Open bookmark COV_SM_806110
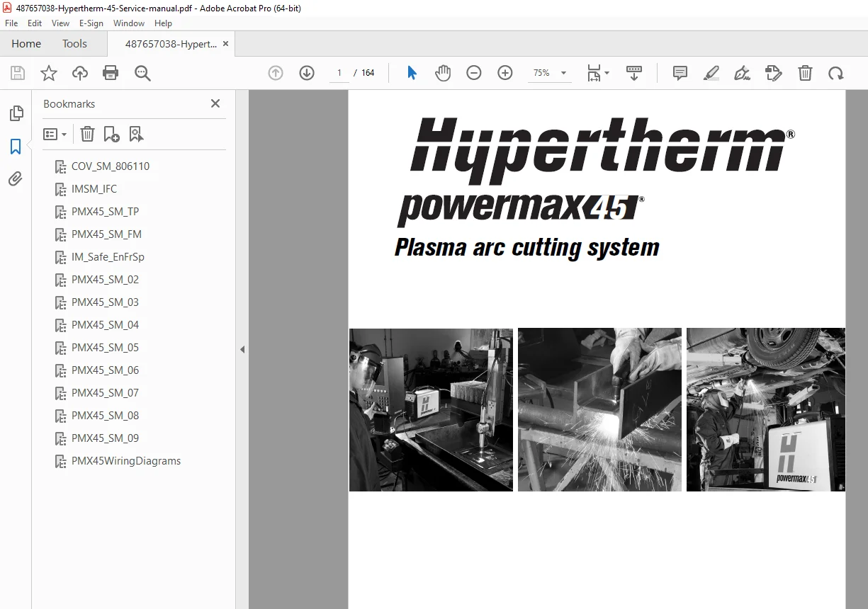Image resolution: width=868 pixels, height=609 pixels. 111,166
